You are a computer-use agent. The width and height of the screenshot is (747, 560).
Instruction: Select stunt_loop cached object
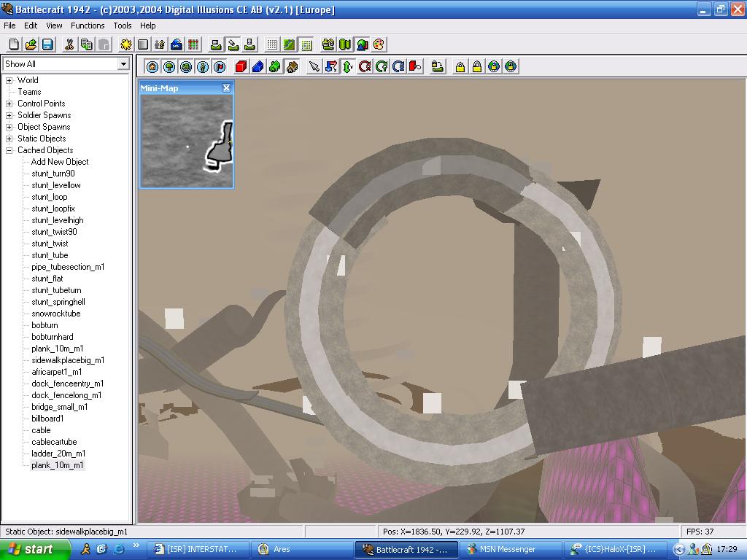(50, 197)
